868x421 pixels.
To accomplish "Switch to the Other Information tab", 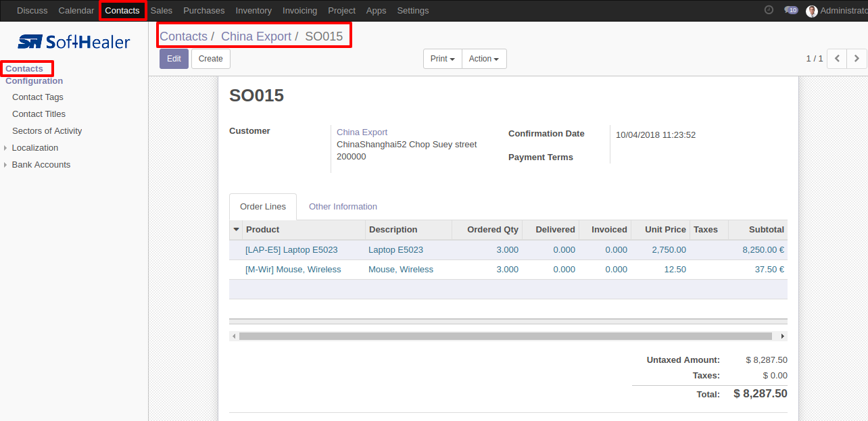I will click(343, 207).
